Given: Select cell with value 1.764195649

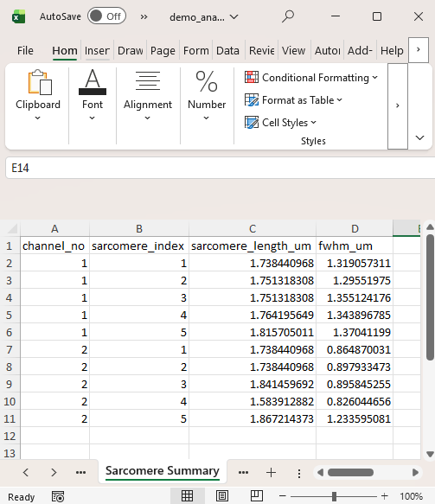Looking at the screenshot, I should pos(253,315).
